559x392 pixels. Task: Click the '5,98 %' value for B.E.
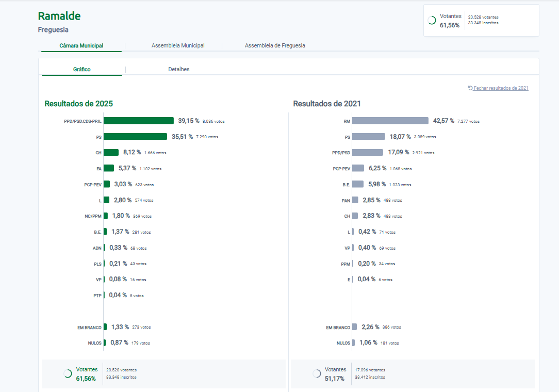377,185
